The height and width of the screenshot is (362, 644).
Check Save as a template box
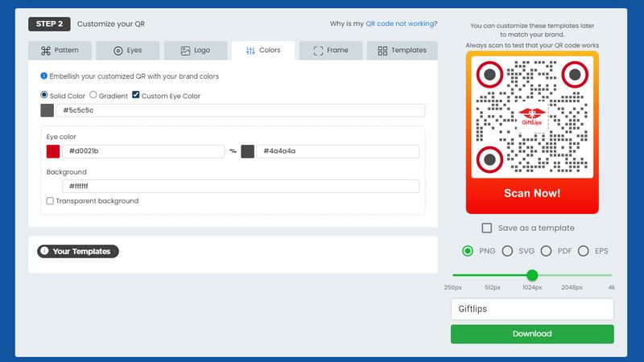[x=486, y=228]
